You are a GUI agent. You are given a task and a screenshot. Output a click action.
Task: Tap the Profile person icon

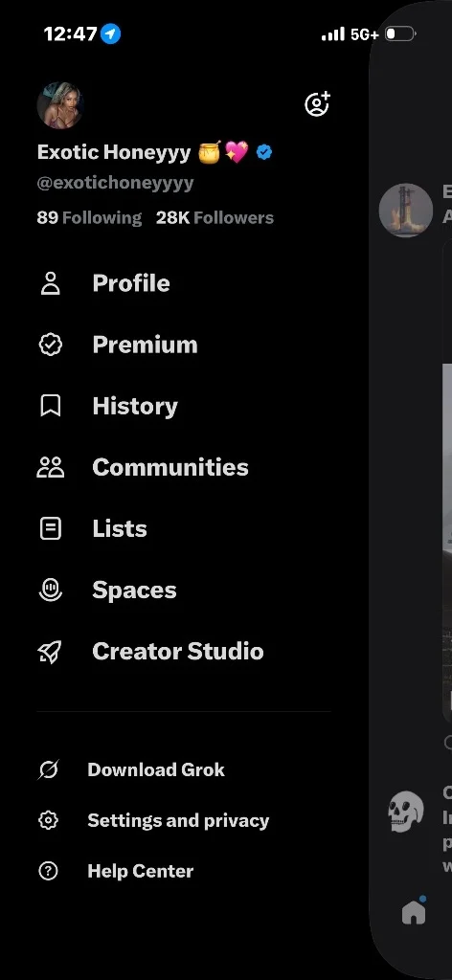(x=50, y=283)
